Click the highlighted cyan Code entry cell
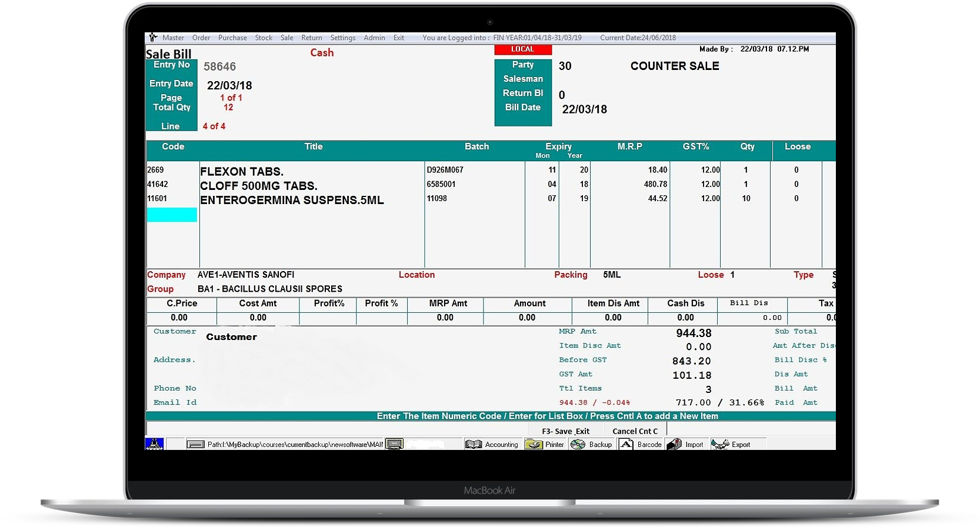The height and width of the screenshot is (527, 980). coord(172,215)
